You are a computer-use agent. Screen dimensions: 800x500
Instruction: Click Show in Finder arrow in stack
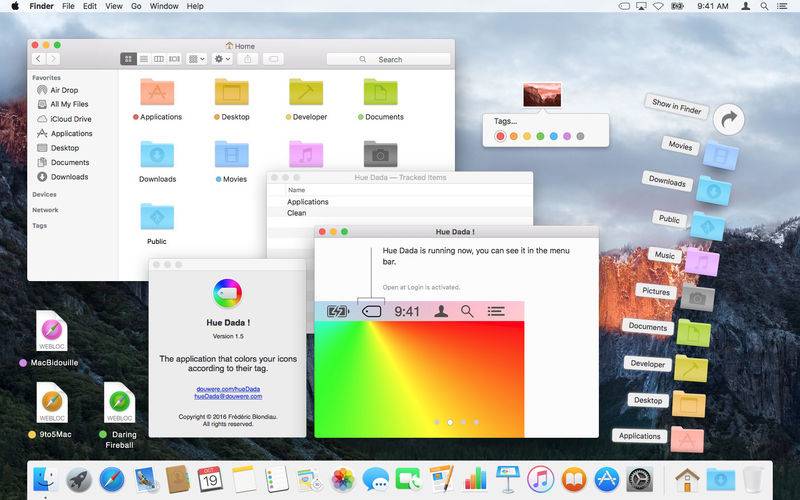729,120
